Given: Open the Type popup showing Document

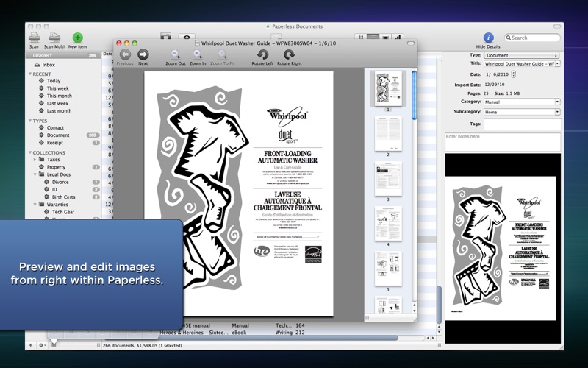Looking at the screenshot, I should (x=522, y=55).
